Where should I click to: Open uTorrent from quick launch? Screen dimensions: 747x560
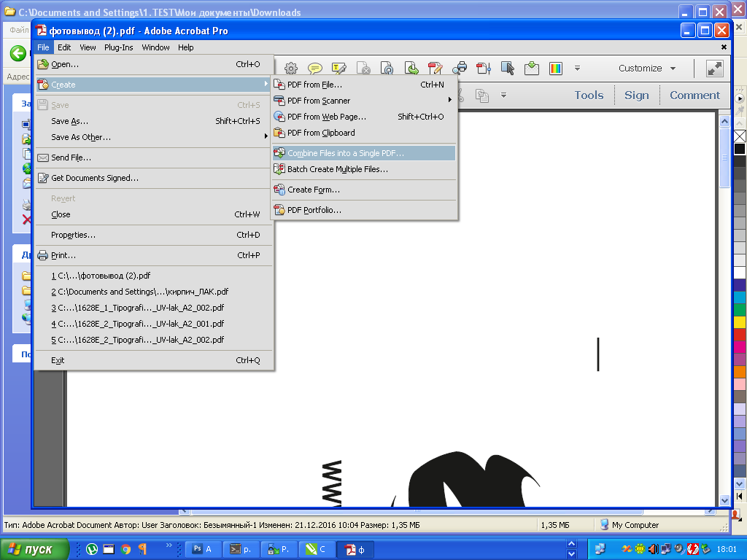coord(91,549)
